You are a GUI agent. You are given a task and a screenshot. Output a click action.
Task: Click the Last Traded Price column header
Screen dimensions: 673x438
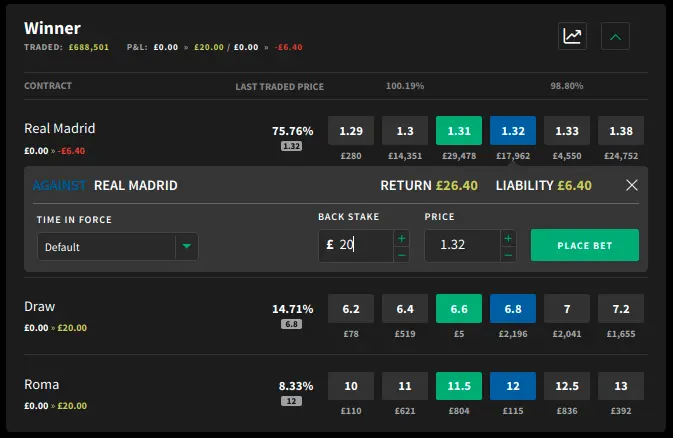coord(279,87)
